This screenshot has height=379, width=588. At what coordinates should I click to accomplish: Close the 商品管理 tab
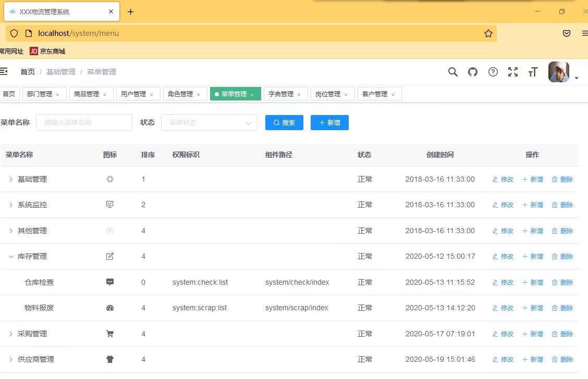[105, 95]
